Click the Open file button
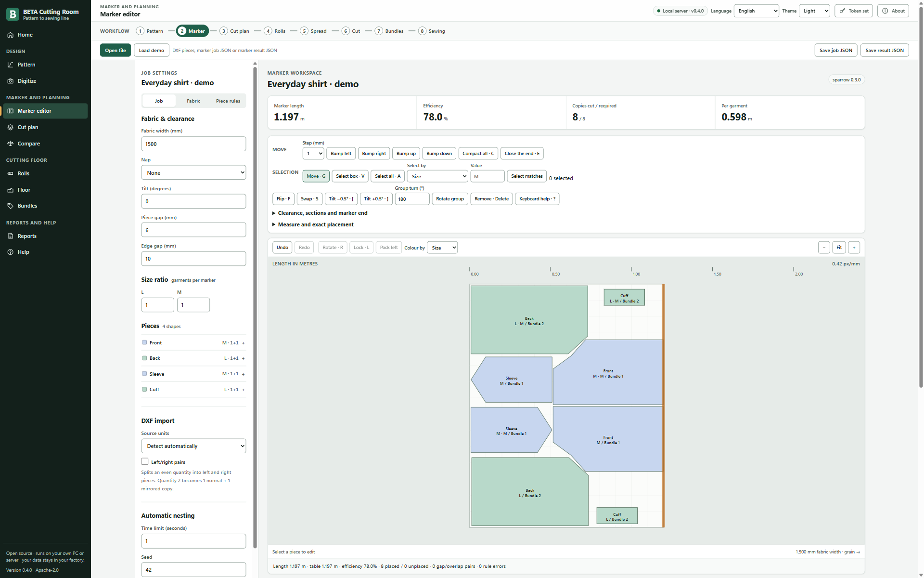This screenshot has height=578, width=924. click(115, 50)
